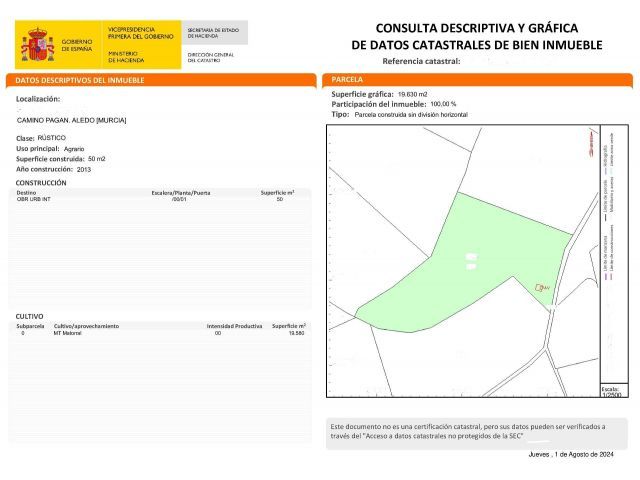
Task: Click the 'Escala: 1/2500' box
Action: [613, 391]
